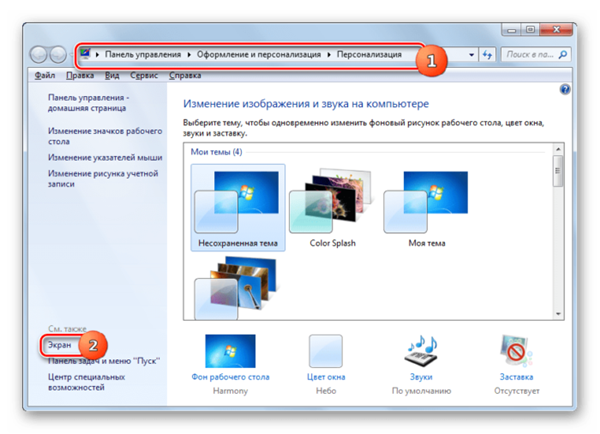The width and height of the screenshot is (600, 434).
Task: Open the "Звуки" text link
Action: (421, 377)
